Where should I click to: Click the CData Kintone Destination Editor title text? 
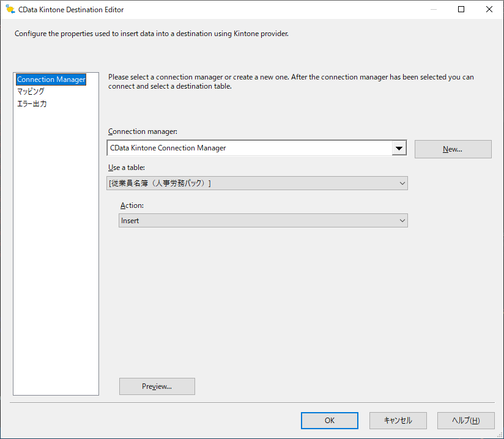point(72,10)
